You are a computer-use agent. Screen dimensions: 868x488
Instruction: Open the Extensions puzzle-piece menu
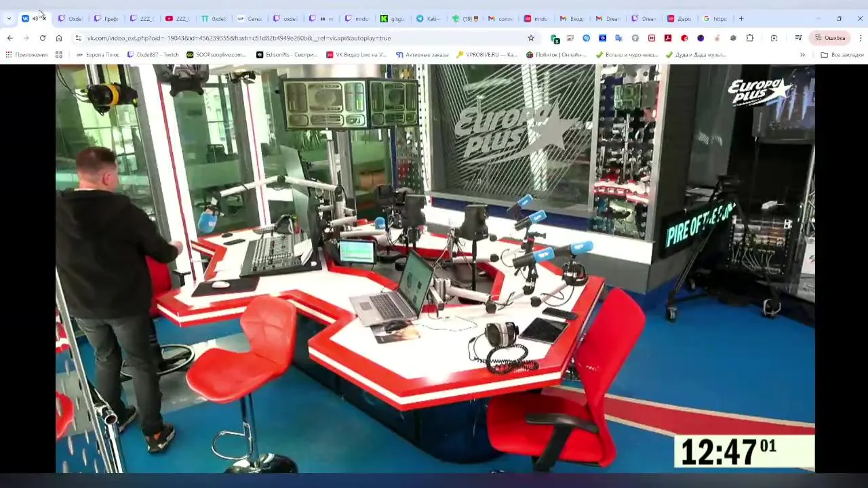click(x=750, y=38)
